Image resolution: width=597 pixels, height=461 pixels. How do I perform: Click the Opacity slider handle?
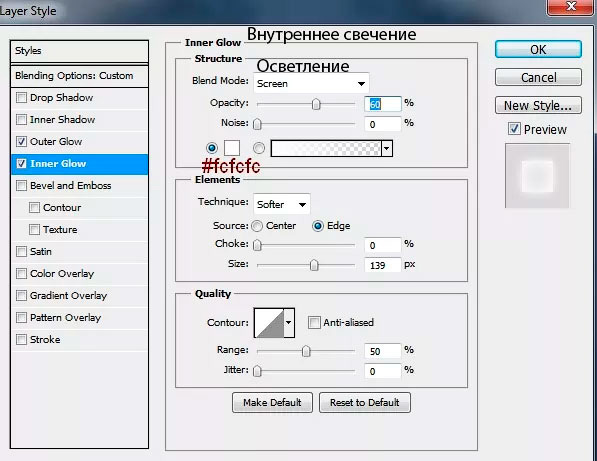point(316,104)
